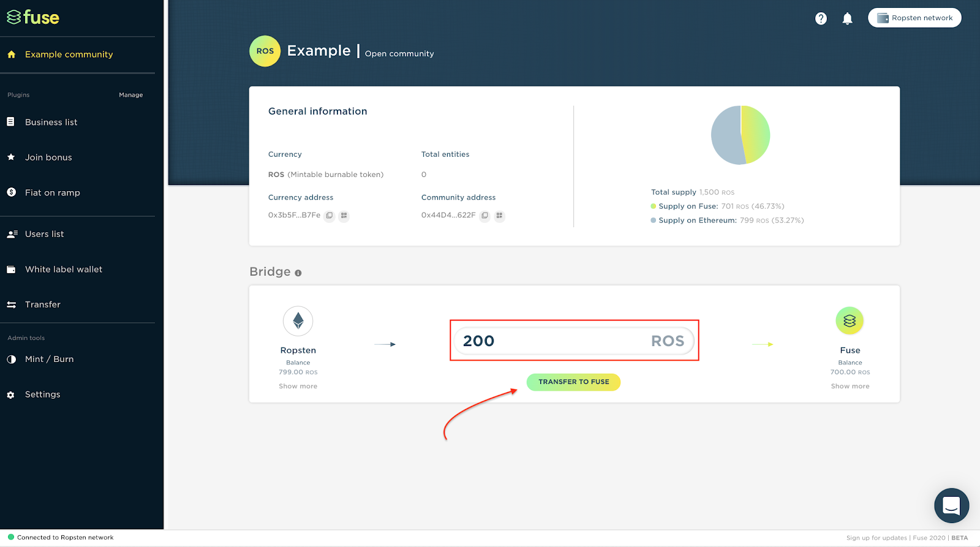Click the Fuse balance 700.00 ROS
Image resolution: width=980 pixels, height=547 pixels.
(850, 372)
